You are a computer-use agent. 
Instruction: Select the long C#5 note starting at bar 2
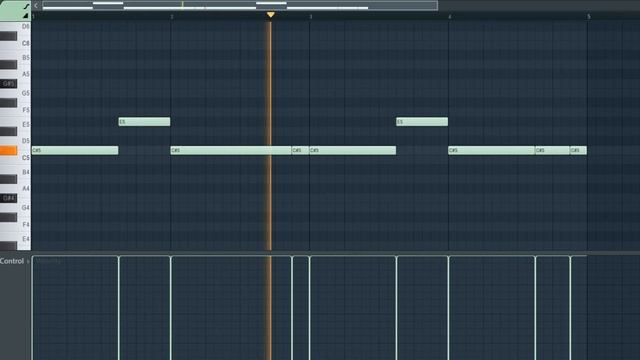[x=231, y=150]
